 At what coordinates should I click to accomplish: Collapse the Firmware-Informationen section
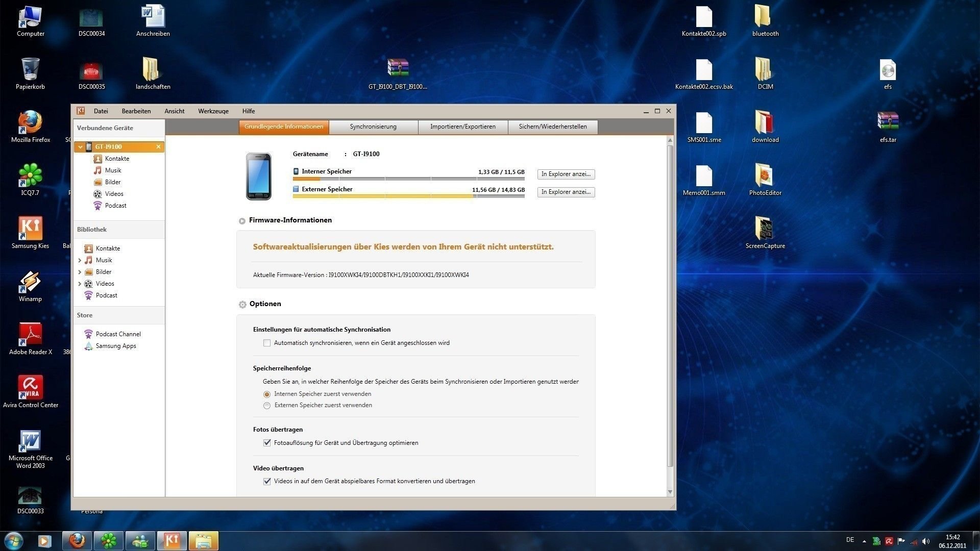tap(242, 221)
